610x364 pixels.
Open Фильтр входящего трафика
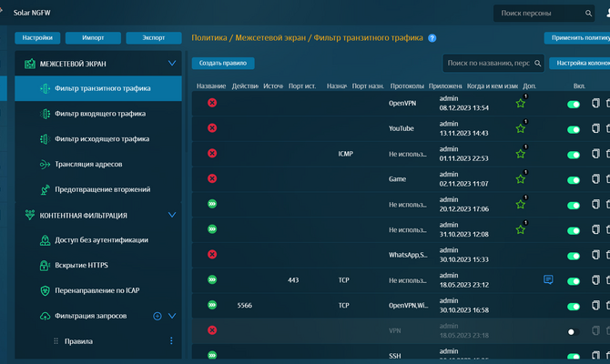coord(98,114)
